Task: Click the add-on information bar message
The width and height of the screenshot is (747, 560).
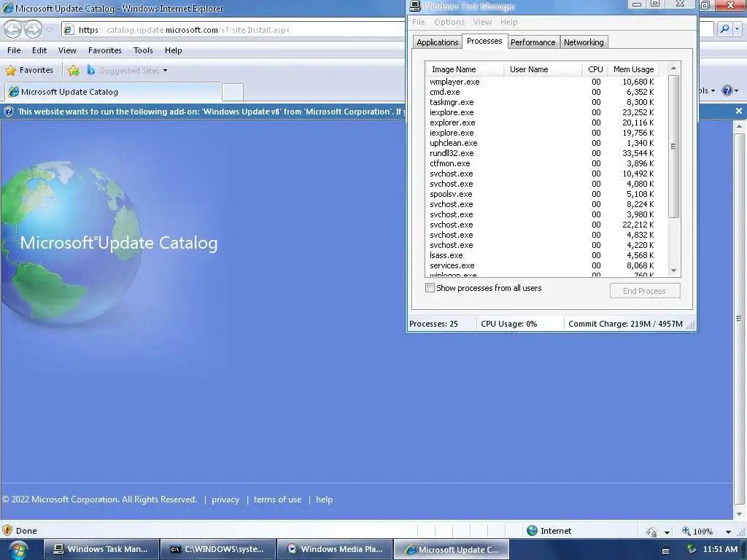Action: coord(211,112)
